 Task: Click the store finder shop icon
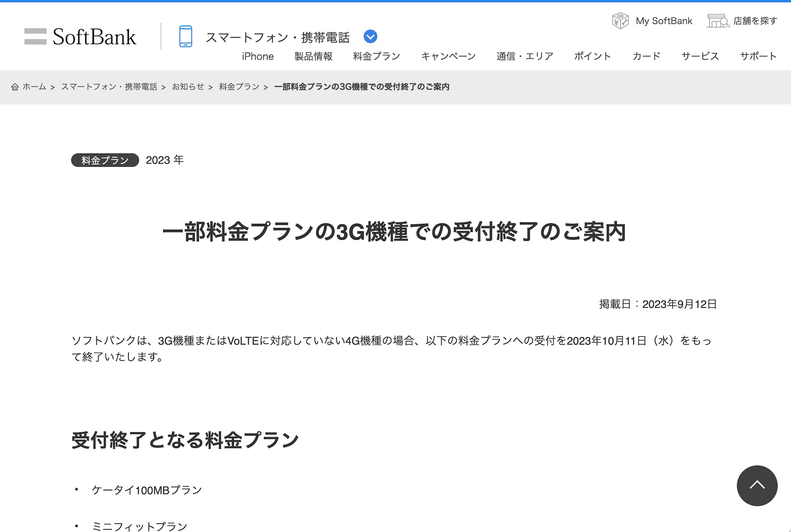[x=718, y=21]
